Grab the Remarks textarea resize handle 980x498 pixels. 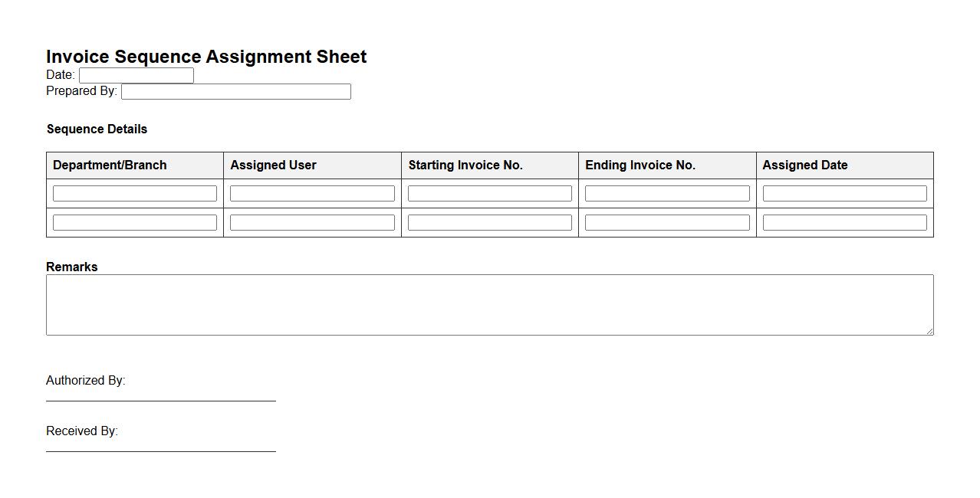929,331
